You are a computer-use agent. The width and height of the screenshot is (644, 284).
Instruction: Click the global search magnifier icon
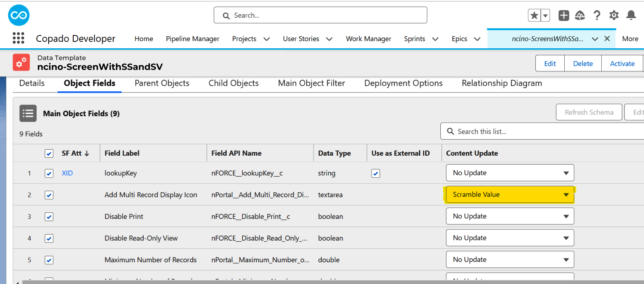coord(226,16)
